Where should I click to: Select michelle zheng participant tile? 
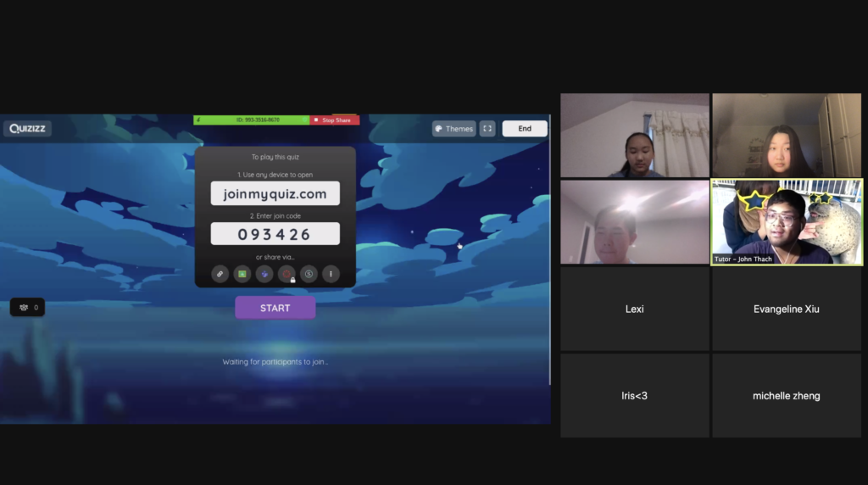click(787, 396)
